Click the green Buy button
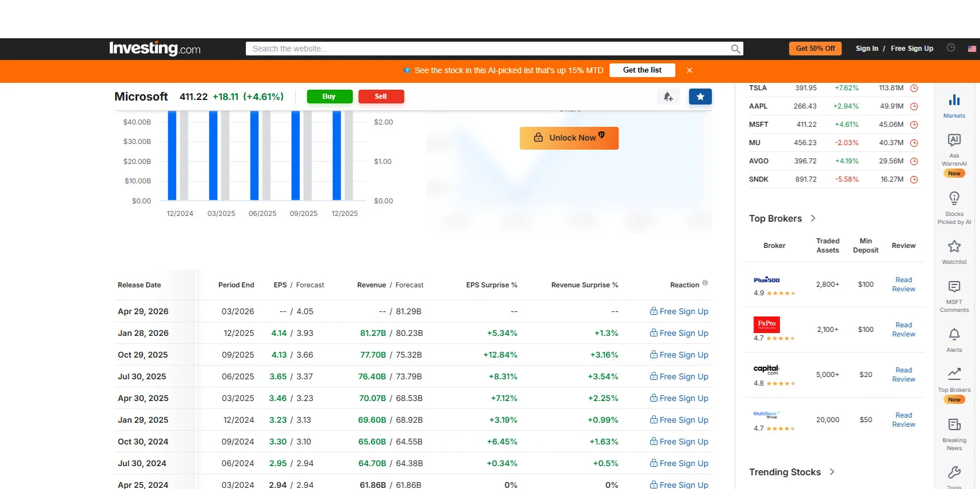The image size is (980, 489). 329,97
